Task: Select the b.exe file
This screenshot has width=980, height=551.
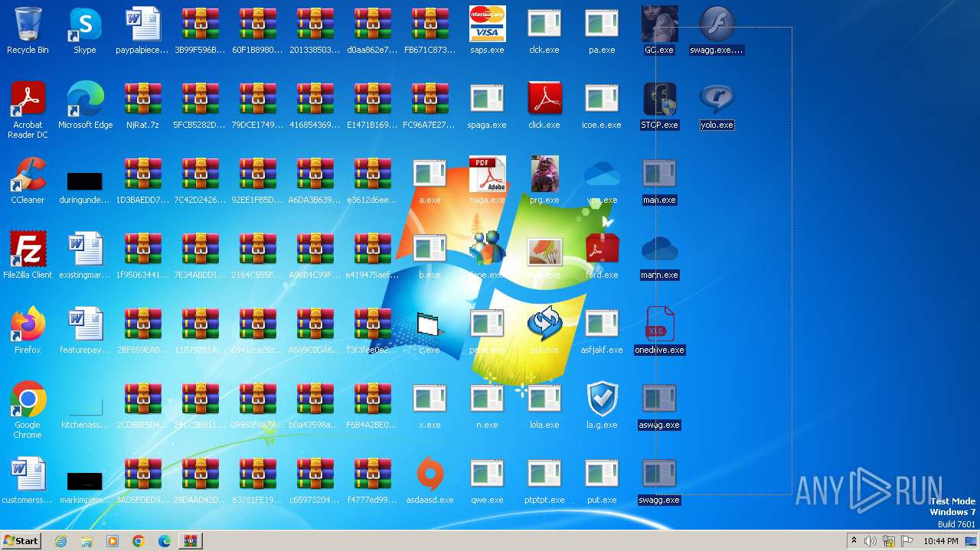Action: point(430,256)
